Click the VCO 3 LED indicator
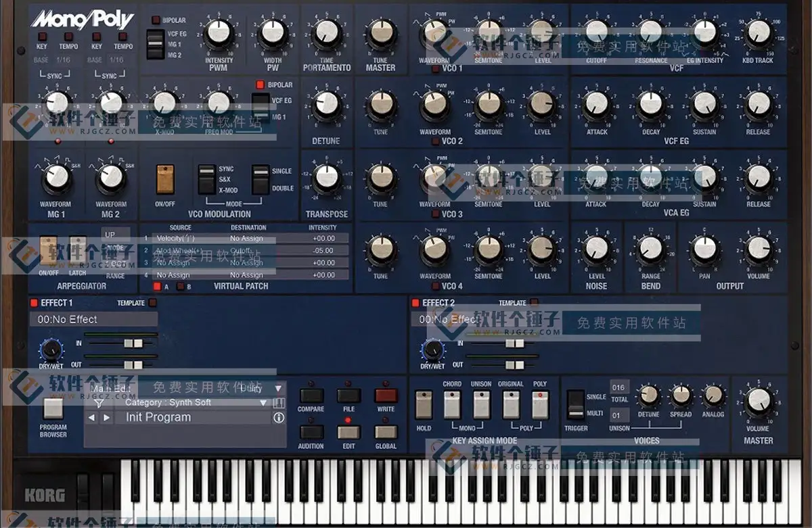The image size is (812, 528). click(x=436, y=214)
